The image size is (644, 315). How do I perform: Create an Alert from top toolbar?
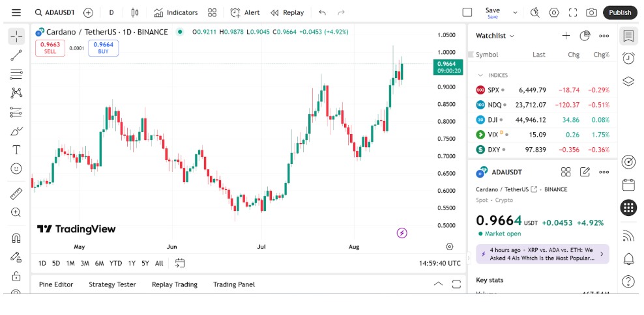pyautogui.click(x=245, y=12)
